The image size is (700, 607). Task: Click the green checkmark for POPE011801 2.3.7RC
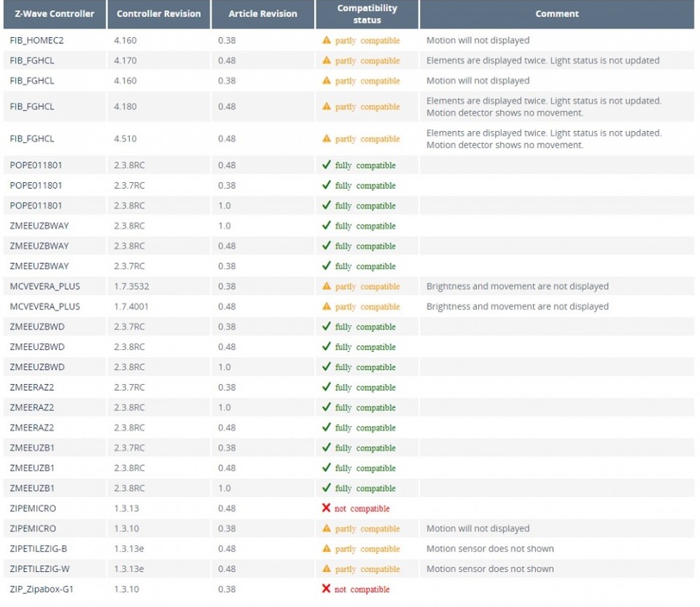pos(327,185)
